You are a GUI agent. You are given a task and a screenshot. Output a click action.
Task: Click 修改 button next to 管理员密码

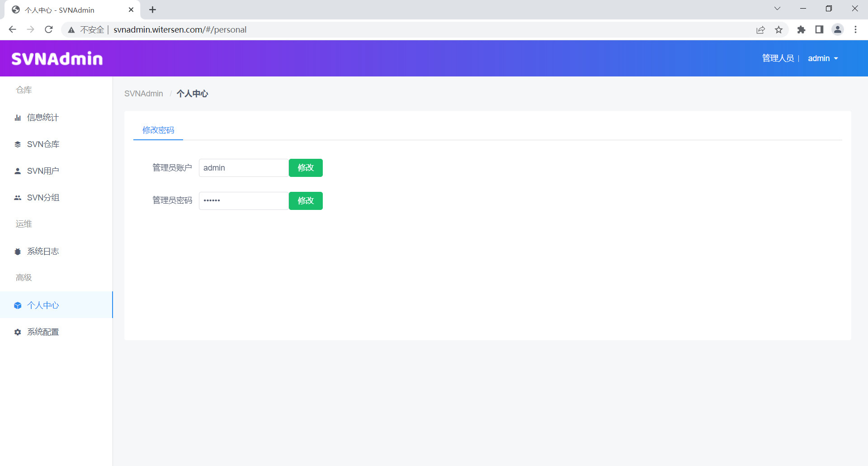306,201
